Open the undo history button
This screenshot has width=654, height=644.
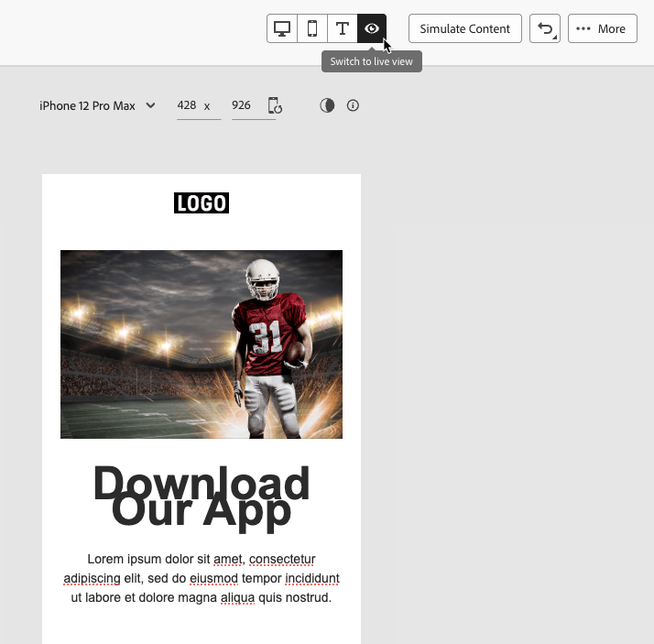(x=545, y=28)
